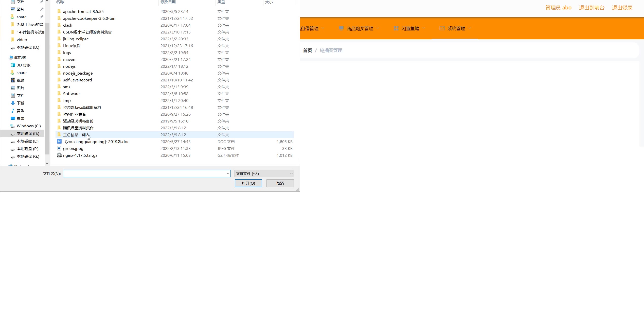The height and width of the screenshot is (314, 644).
Task: Open the 商品购买管理 menu
Action: click(x=360, y=28)
